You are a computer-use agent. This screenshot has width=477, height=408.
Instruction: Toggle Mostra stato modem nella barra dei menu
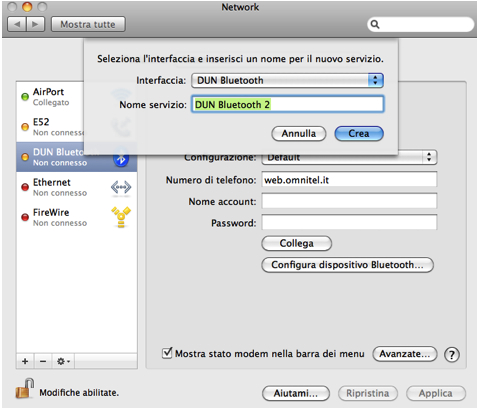pyautogui.click(x=167, y=353)
